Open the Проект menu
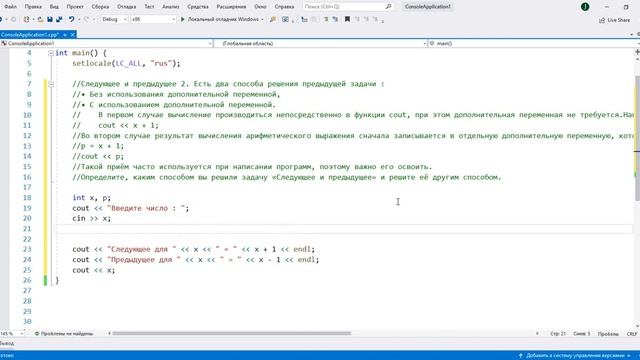Viewport: 640px width, 360px height. click(x=75, y=7)
